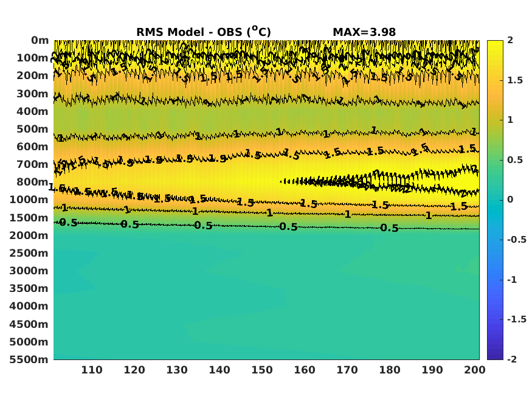Click the '700m' depth axis label

33,164
